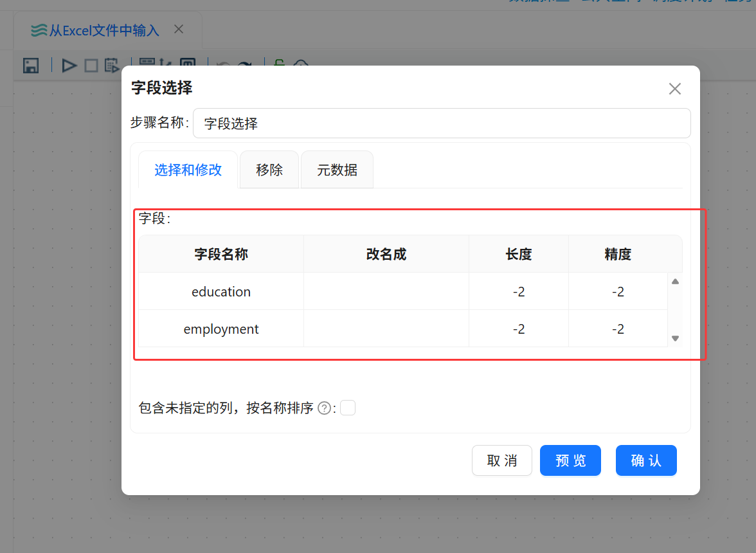Open the 元数据 tab

click(337, 170)
